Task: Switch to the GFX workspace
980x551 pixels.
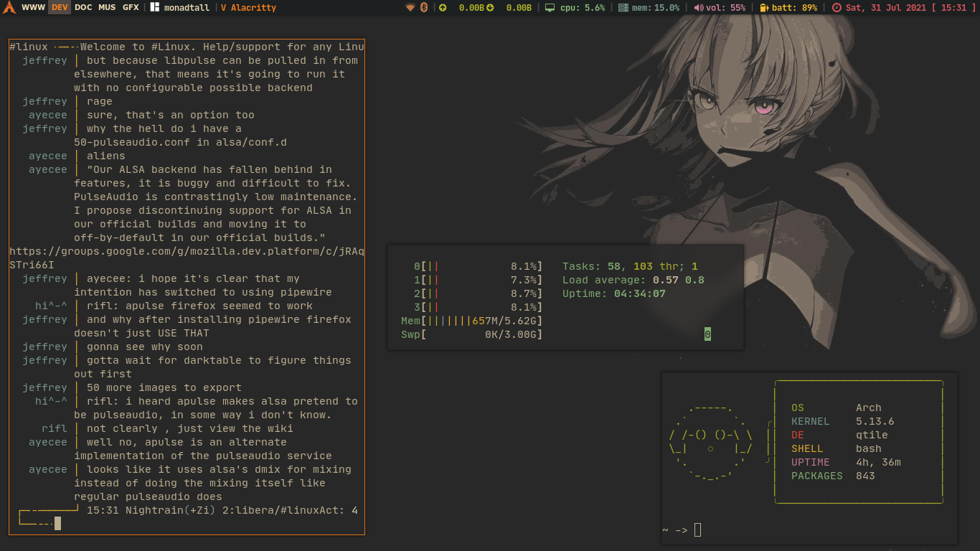Action: pos(129,7)
